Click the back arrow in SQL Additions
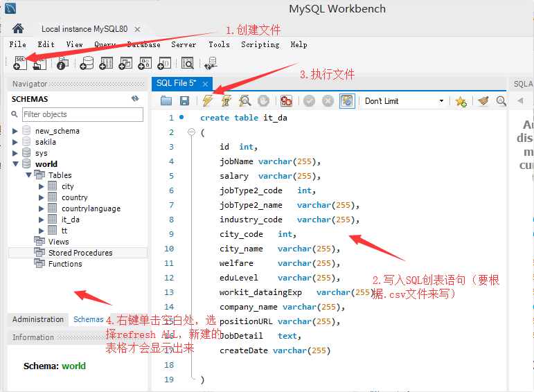534x392 pixels. pyautogui.click(x=520, y=100)
